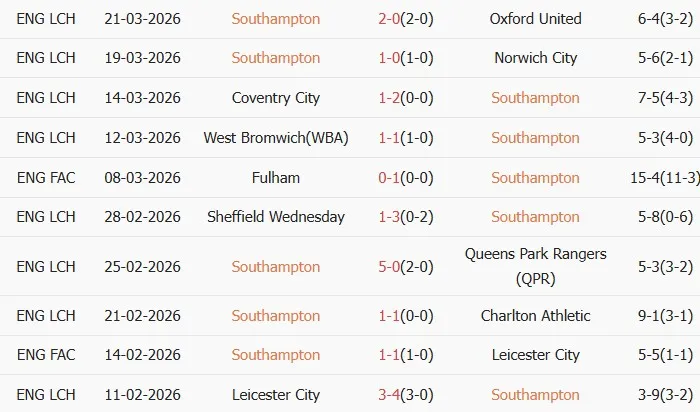Click the Norwich City team name
Image resolution: width=700 pixels, height=412 pixels.
point(535,58)
